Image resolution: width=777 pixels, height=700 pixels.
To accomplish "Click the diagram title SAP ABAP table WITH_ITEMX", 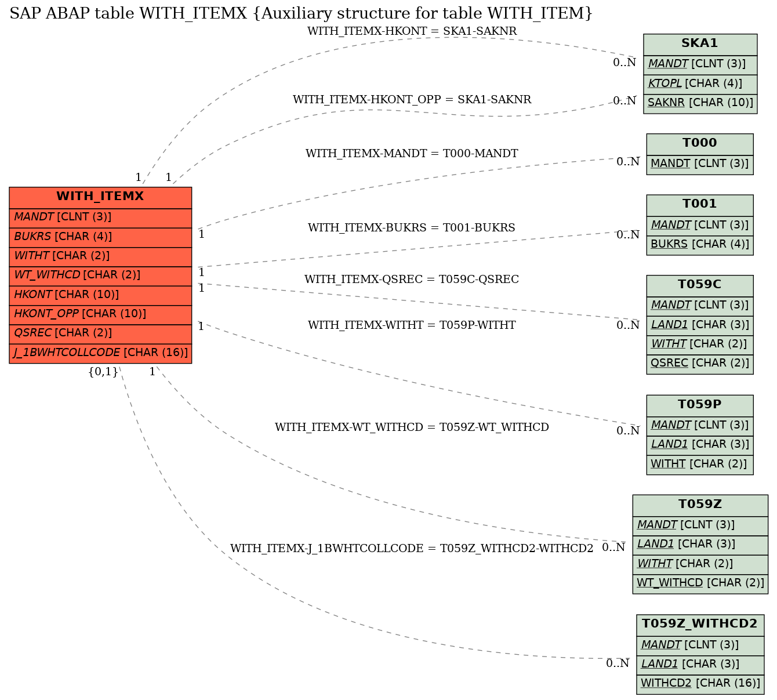I will 301,13.
